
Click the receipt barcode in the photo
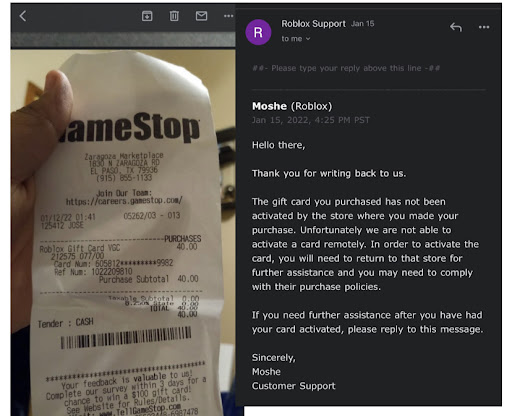click(126, 337)
